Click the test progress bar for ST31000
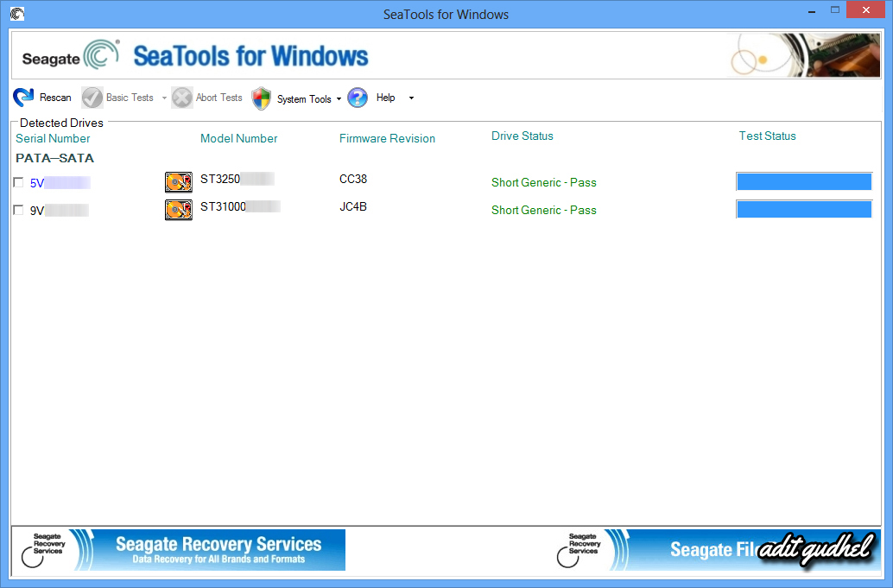 [804, 209]
